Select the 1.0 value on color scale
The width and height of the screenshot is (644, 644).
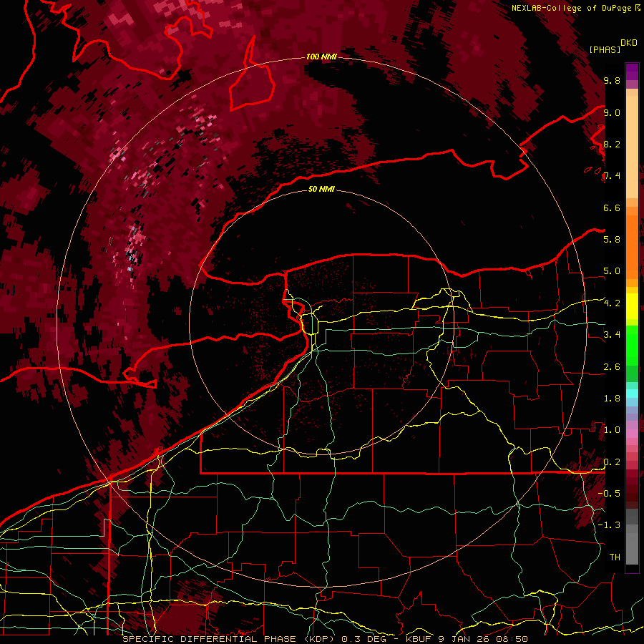(x=612, y=430)
